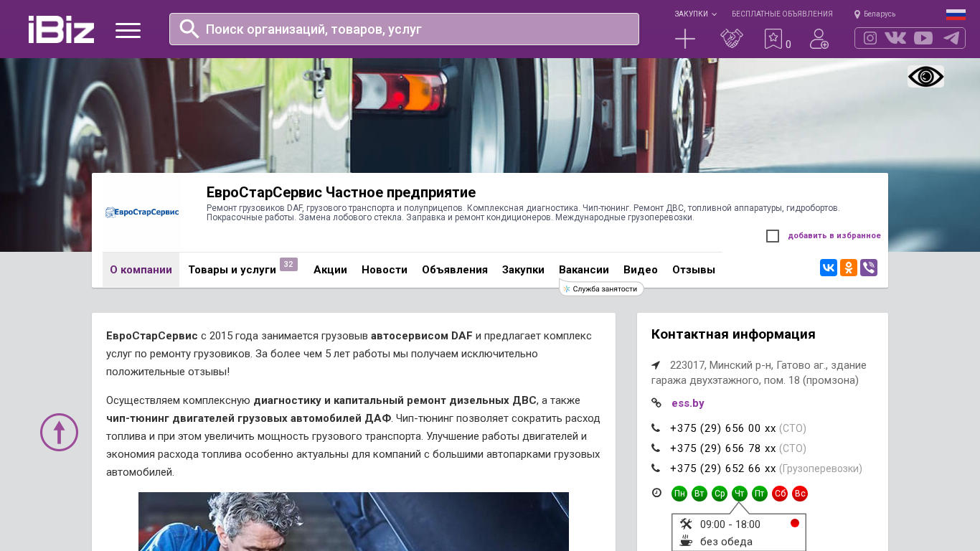This screenshot has height=551, width=980.
Task: Click the ЕвроСтарСервис company logo
Action: pyautogui.click(x=142, y=212)
